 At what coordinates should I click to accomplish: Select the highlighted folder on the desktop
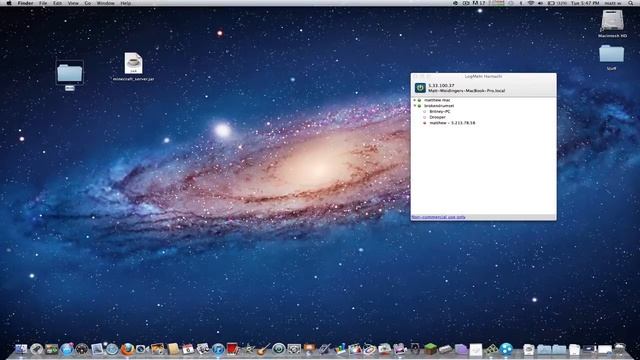(x=69, y=76)
